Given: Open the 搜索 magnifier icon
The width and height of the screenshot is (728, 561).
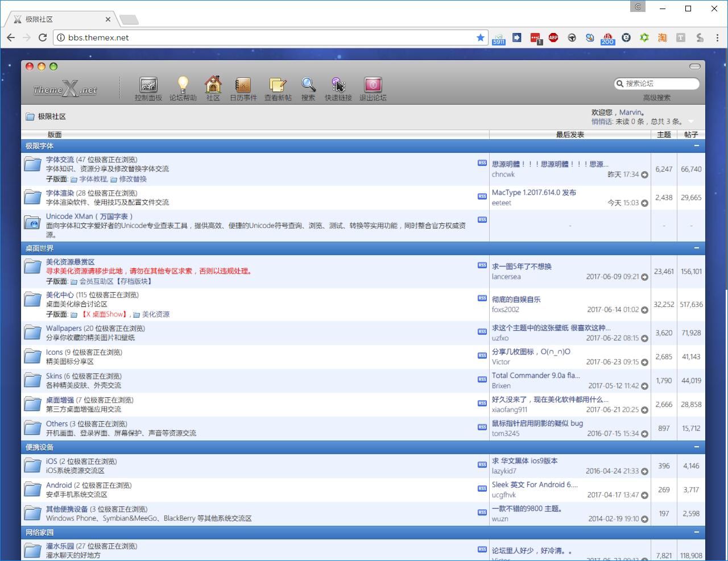Looking at the screenshot, I should (x=308, y=89).
